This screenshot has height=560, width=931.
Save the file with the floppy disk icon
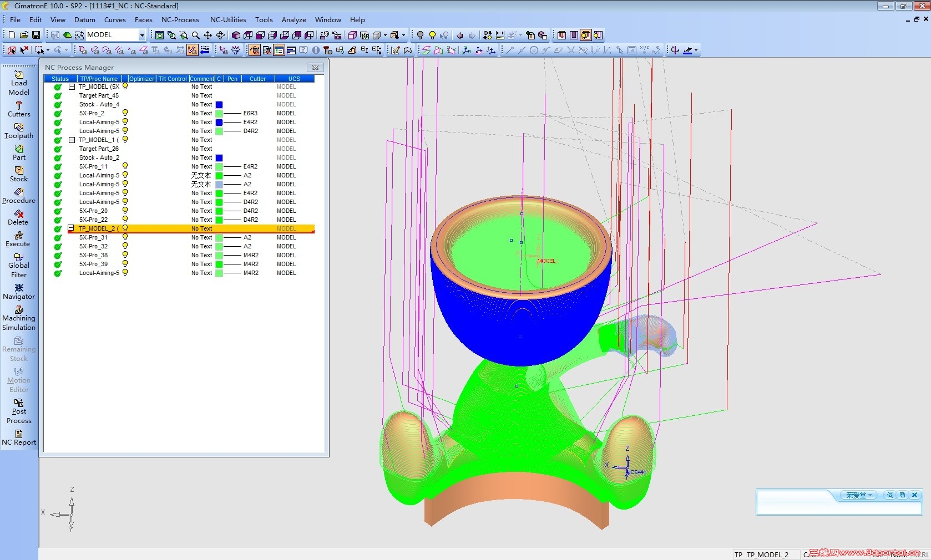(36, 35)
